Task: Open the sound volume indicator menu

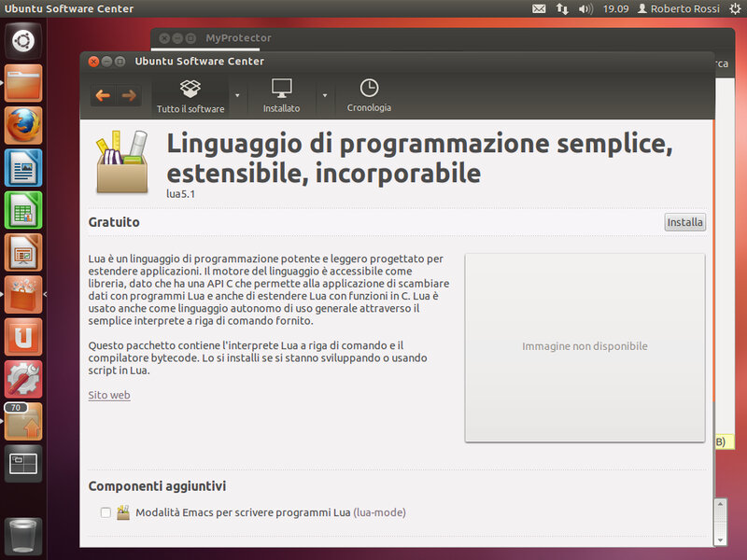Action: click(x=585, y=8)
